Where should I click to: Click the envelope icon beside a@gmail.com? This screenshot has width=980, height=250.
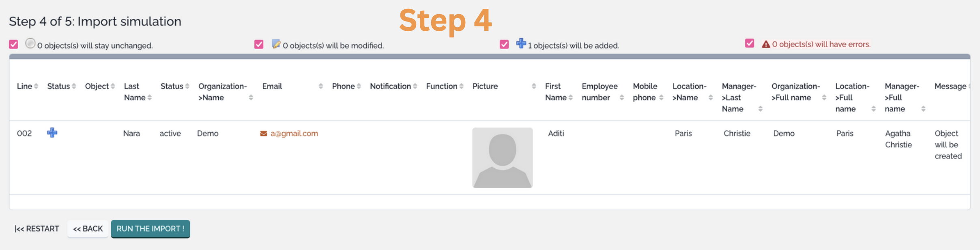[x=263, y=134]
